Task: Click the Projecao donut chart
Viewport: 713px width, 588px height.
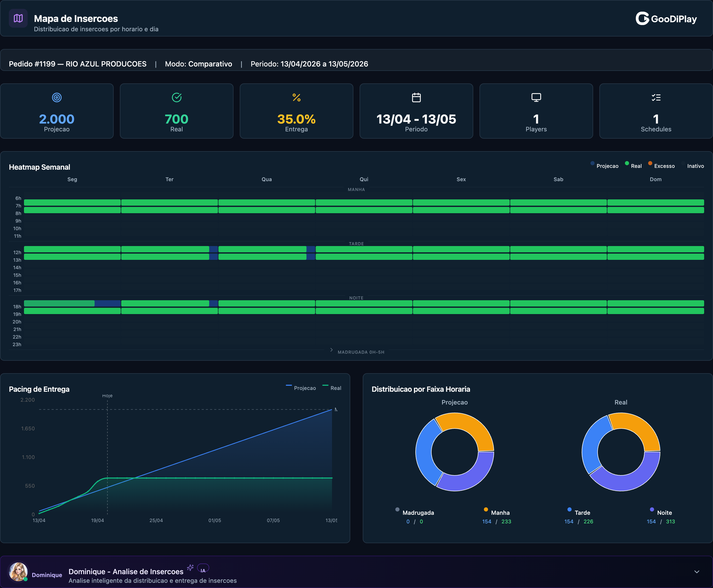Action: coord(454,451)
